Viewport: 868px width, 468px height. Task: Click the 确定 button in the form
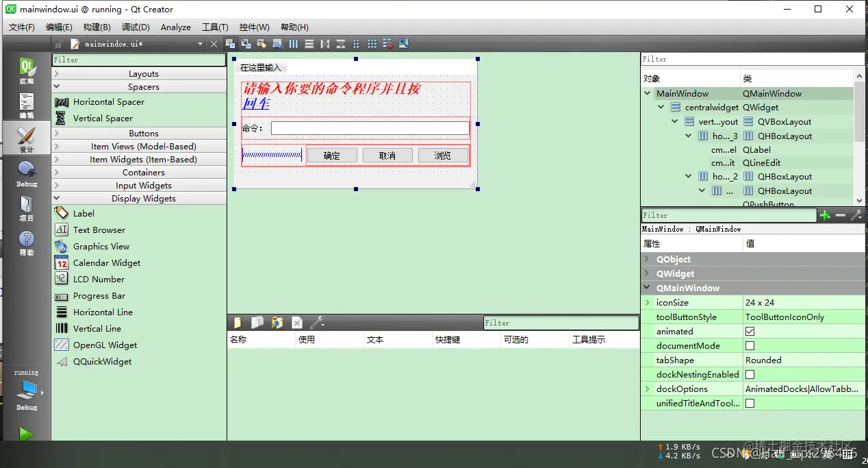click(332, 156)
